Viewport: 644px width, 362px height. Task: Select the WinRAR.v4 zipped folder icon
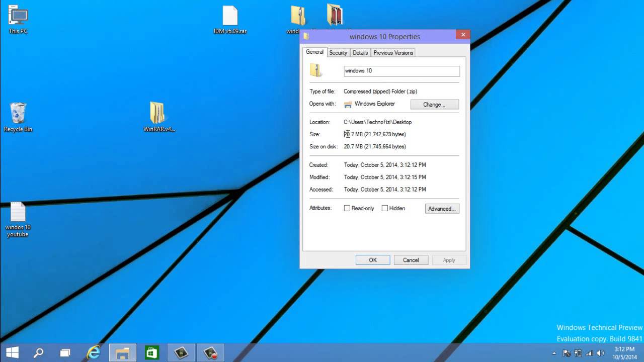(x=159, y=117)
